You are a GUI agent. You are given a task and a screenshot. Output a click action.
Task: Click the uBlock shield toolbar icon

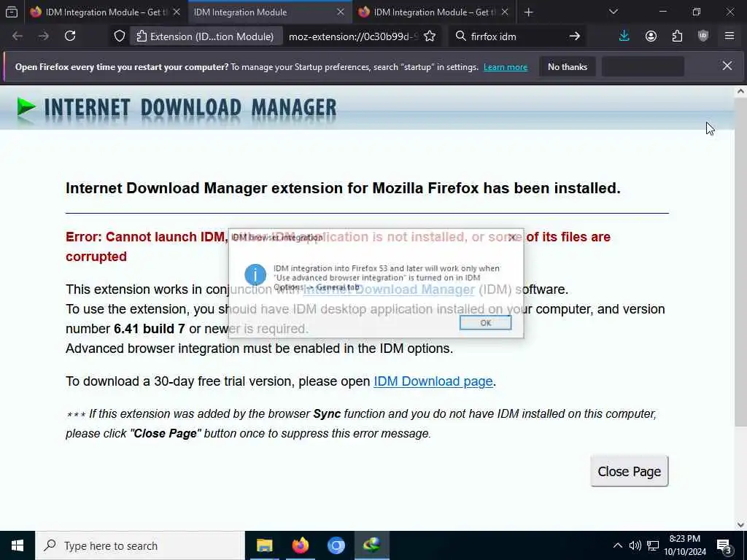click(x=703, y=36)
